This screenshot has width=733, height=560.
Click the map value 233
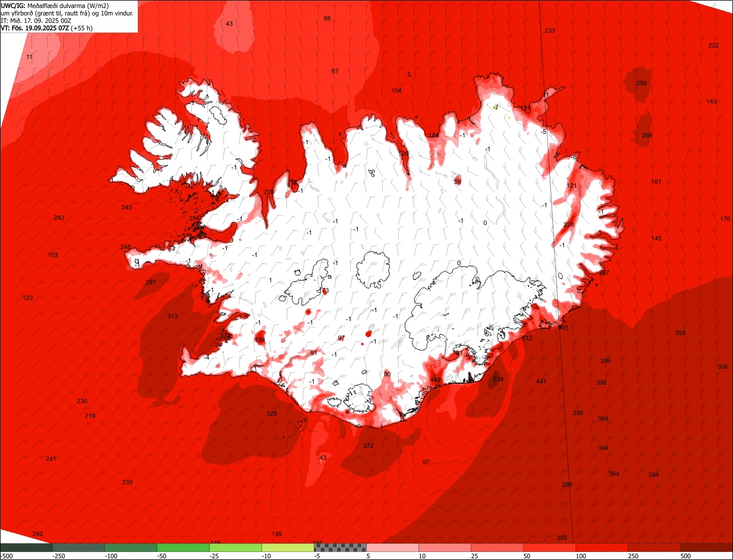coord(550,30)
